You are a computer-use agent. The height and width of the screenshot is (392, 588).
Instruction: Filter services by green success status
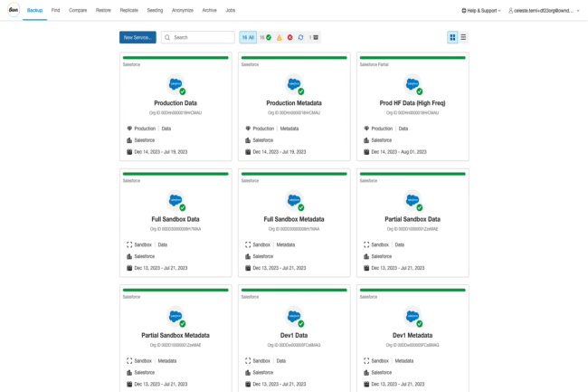[x=265, y=37]
